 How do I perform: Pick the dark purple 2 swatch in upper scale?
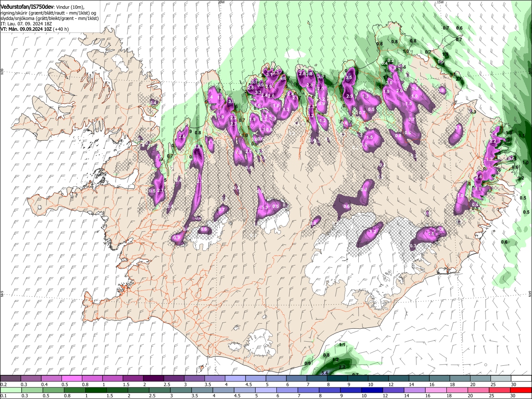coord(153,379)
